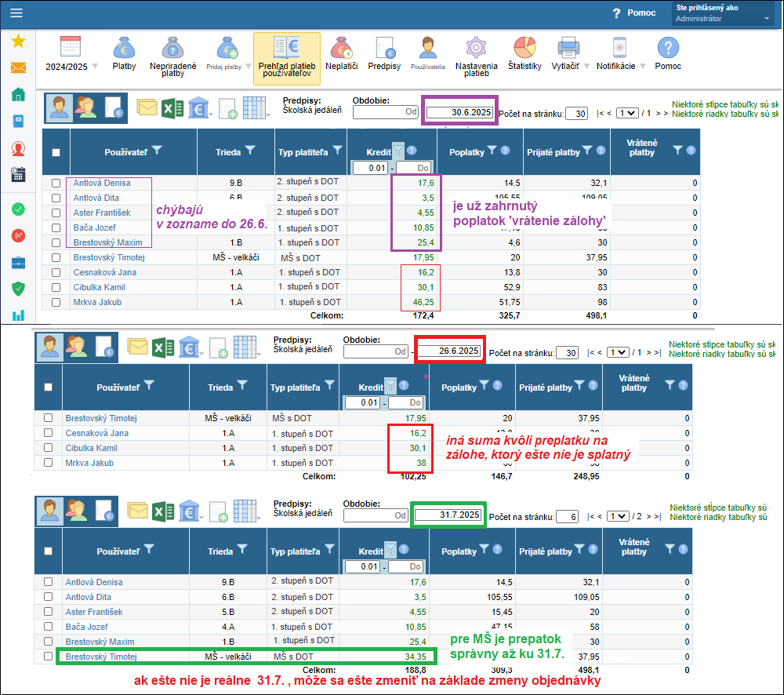Tick the select-all checkbox in the 30.6.2025 table header
Viewport: 784px width, 695px height.
tap(56, 153)
